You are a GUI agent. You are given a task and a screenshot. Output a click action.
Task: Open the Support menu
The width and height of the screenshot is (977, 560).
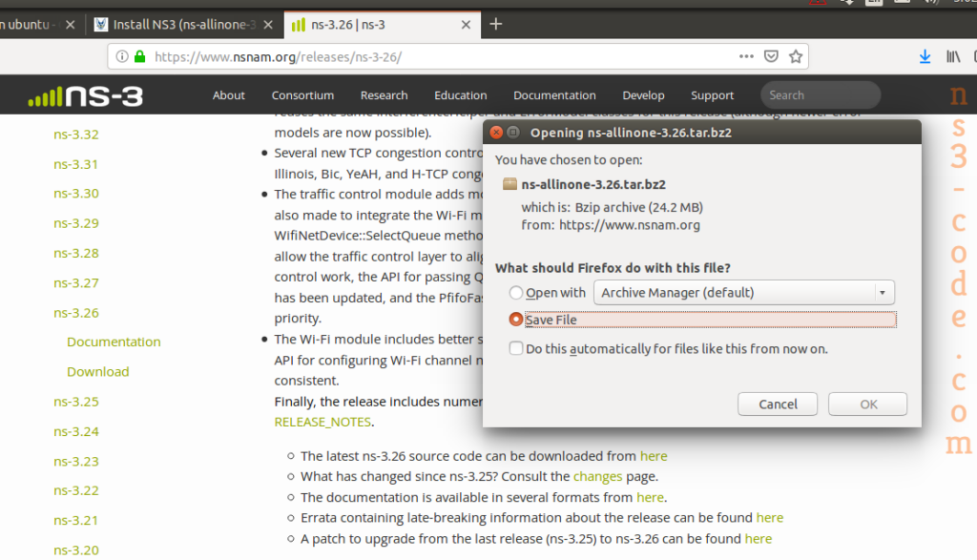pyautogui.click(x=712, y=95)
